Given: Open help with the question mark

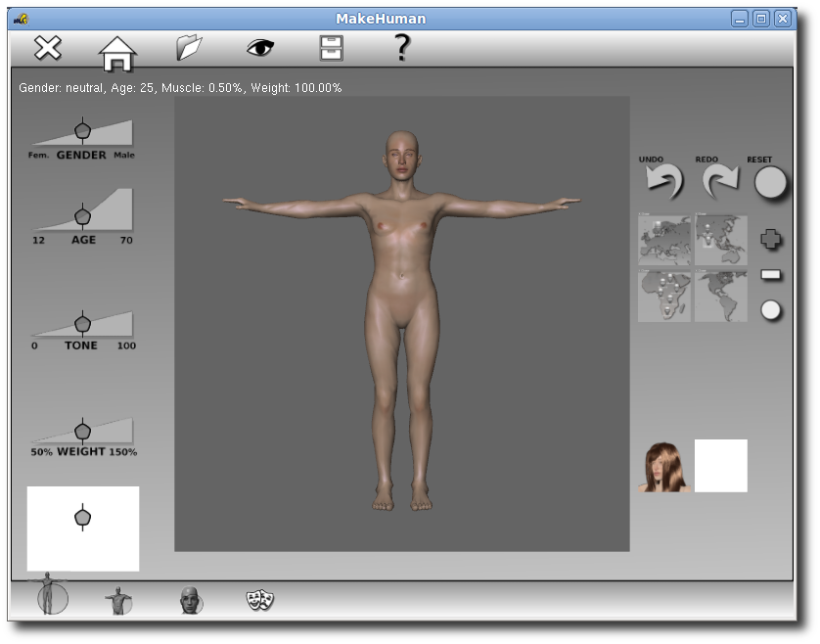Looking at the screenshot, I should [401, 48].
